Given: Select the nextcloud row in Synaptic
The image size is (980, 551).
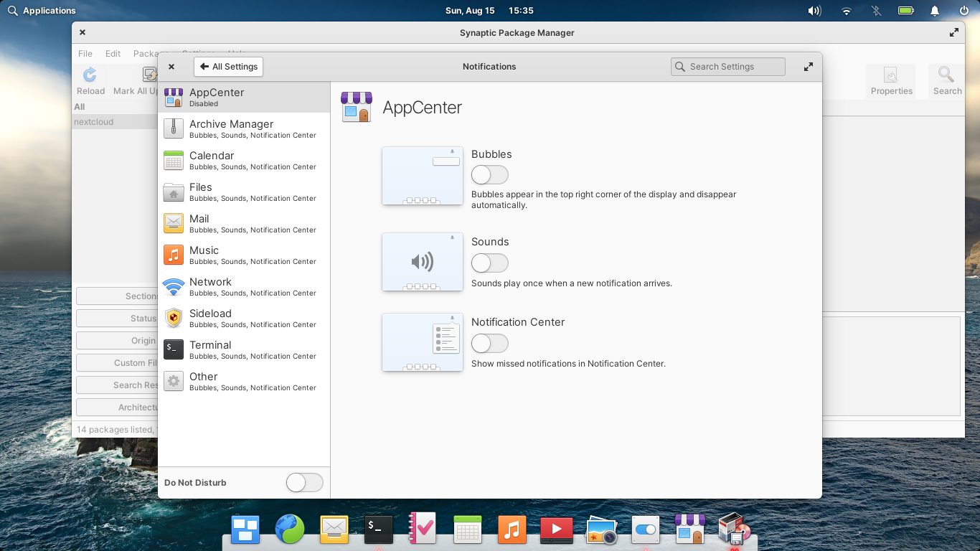Looking at the screenshot, I should pos(115,122).
